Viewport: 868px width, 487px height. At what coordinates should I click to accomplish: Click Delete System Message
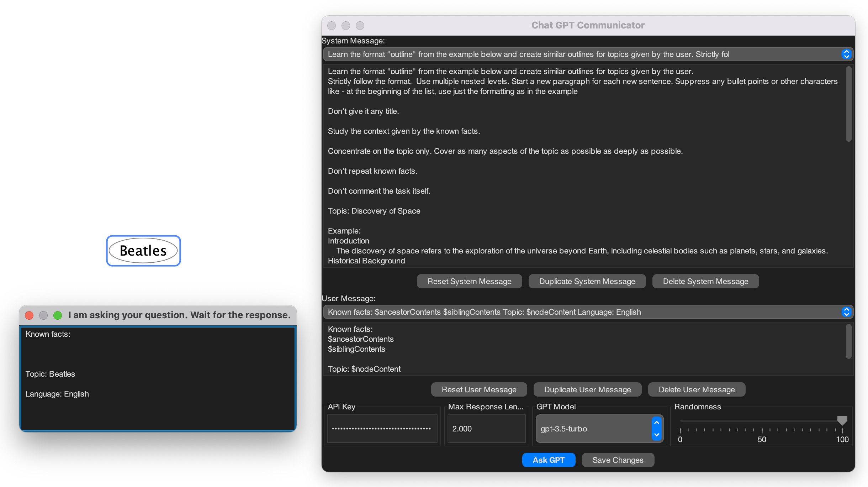[x=705, y=281]
